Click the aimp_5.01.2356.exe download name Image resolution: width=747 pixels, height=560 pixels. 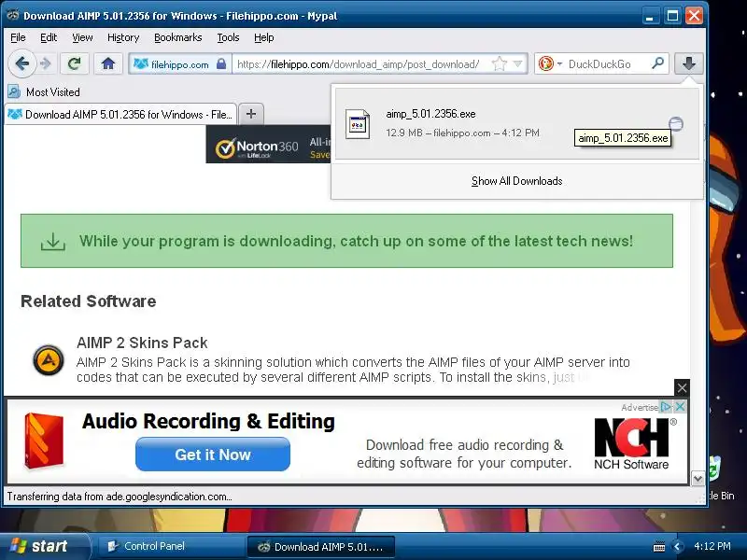430,114
